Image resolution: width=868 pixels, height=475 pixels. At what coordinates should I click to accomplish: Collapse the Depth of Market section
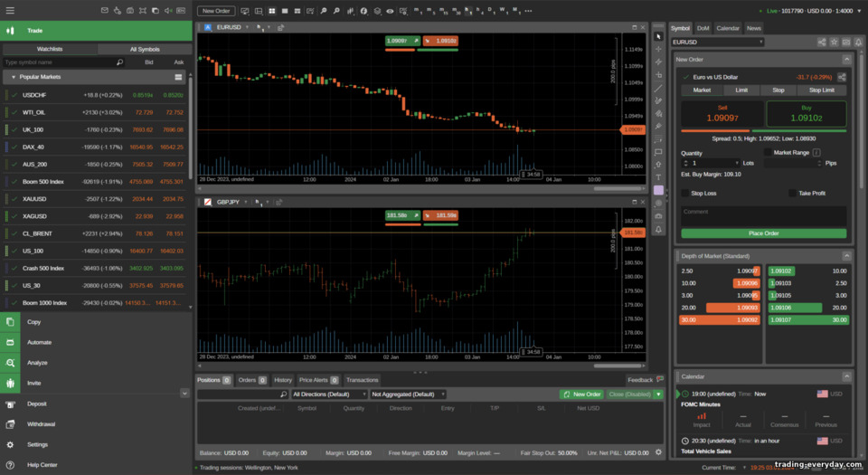click(x=846, y=256)
